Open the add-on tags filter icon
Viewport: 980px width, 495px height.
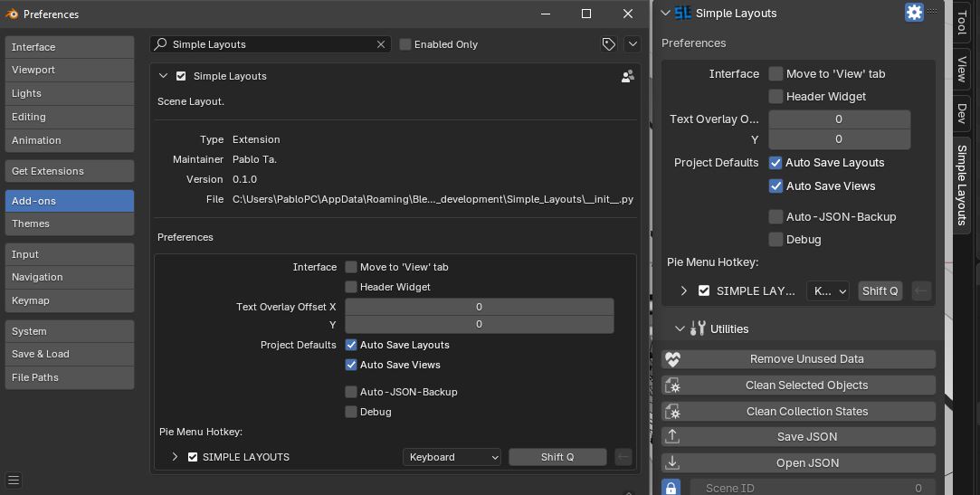pos(609,43)
